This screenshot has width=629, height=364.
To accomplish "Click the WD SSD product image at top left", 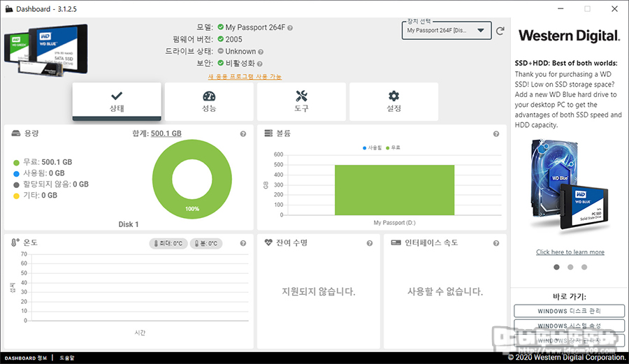I will (x=45, y=50).
